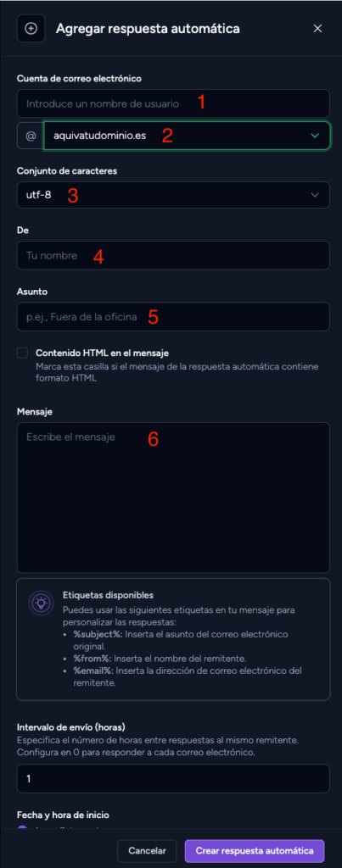
Task: Click the @ symbol before the domain field
Action: (30, 136)
